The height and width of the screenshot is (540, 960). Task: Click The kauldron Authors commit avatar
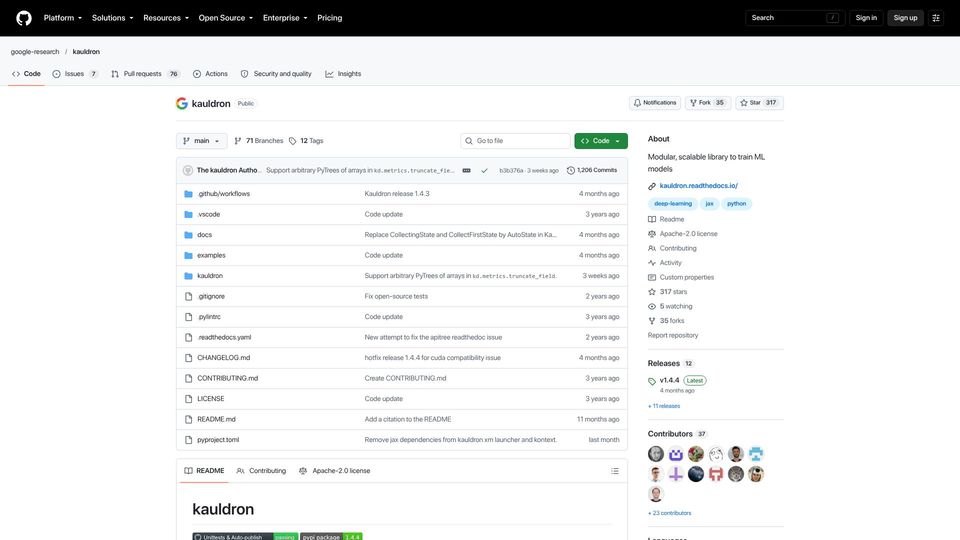[x=188, y=170]
